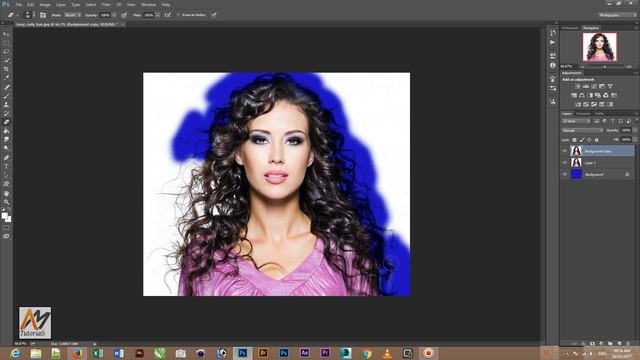Viewport: 640px width, 360px height.
Task: Select the Eraser tool in the toolbox
Action: tap(6, 122)
